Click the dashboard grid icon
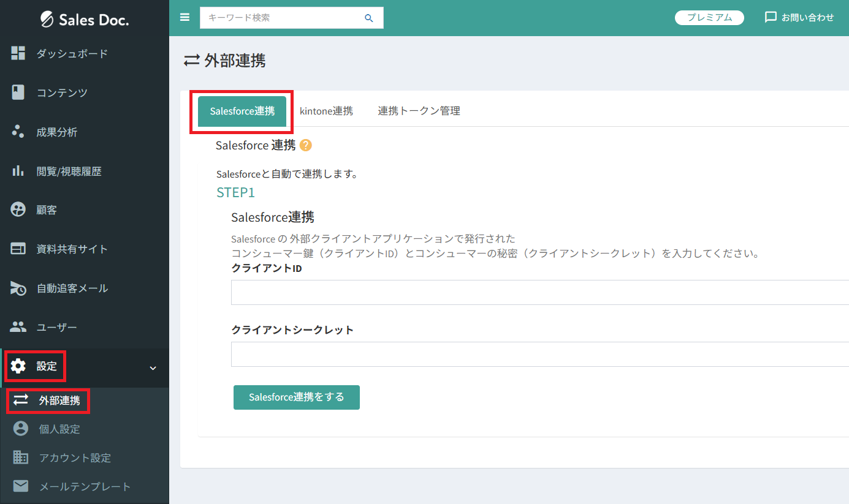Screen dimensions: 849x504 click(x=18, y=53)
